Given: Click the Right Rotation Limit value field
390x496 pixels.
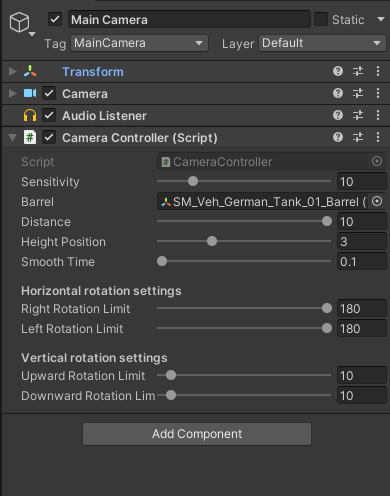Looking at the screenshot, I should click(362, 309).
